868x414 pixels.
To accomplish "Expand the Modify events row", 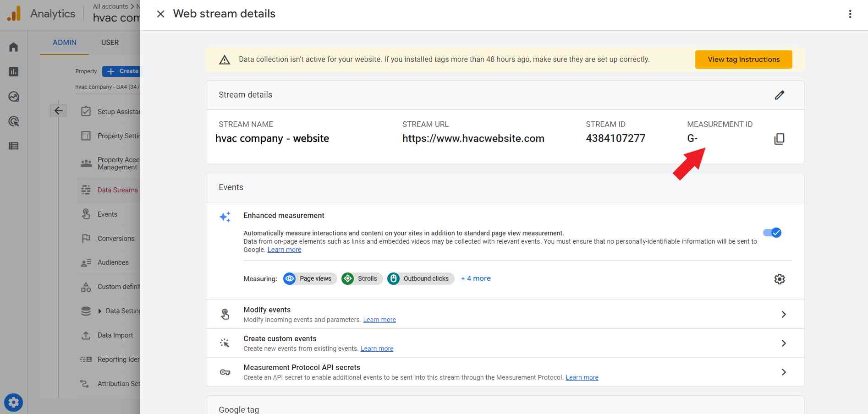I will [784, 314].
